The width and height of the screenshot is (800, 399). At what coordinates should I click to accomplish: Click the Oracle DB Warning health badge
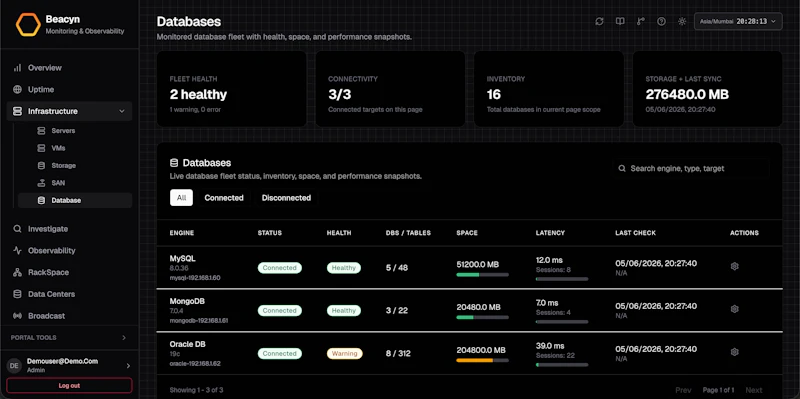(344, 353)
